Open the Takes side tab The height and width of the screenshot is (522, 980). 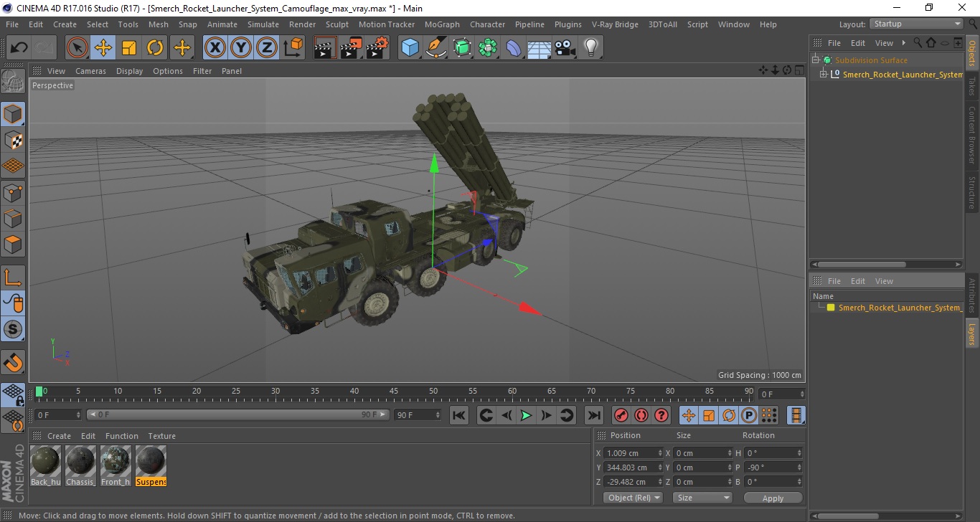point(972,87)
